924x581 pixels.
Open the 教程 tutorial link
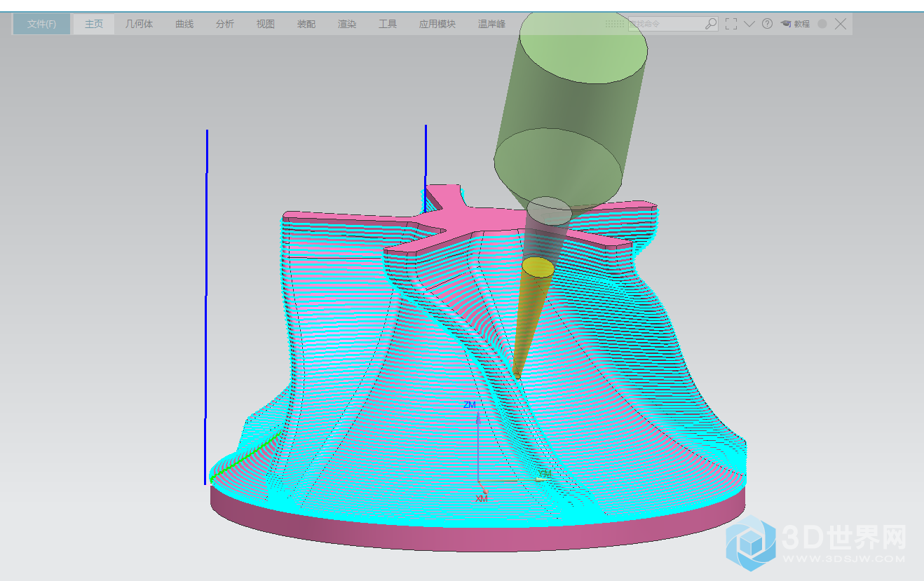[796, 24]
